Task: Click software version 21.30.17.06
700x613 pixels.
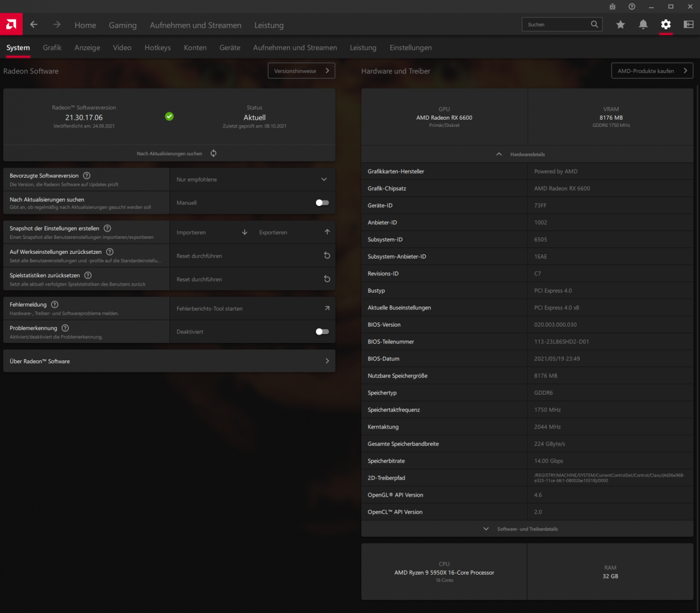Action: tap(84, 117)
